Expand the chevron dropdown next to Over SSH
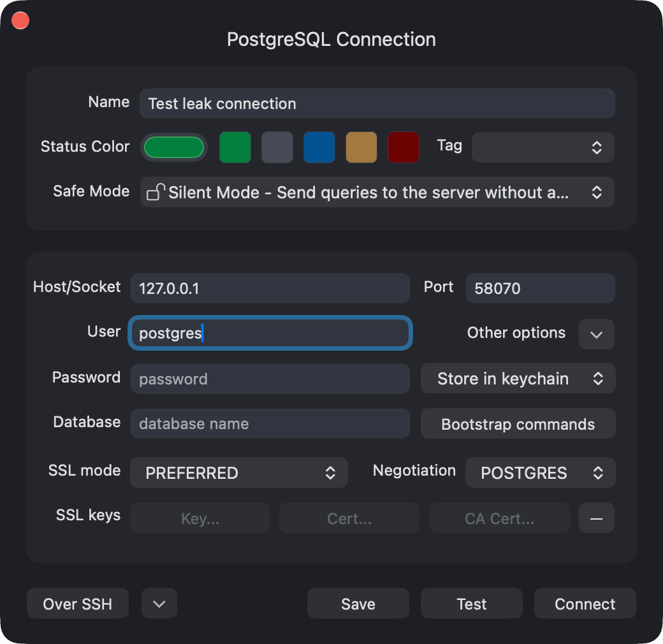 (x=159, y=603)
